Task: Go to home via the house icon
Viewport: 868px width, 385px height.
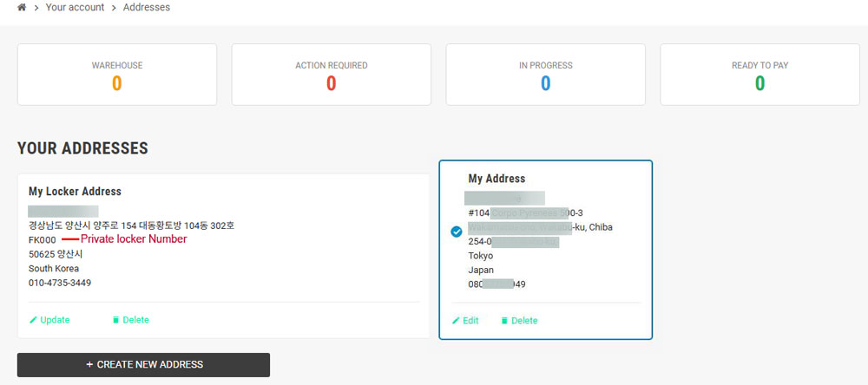Action: [x=23, y=8]
